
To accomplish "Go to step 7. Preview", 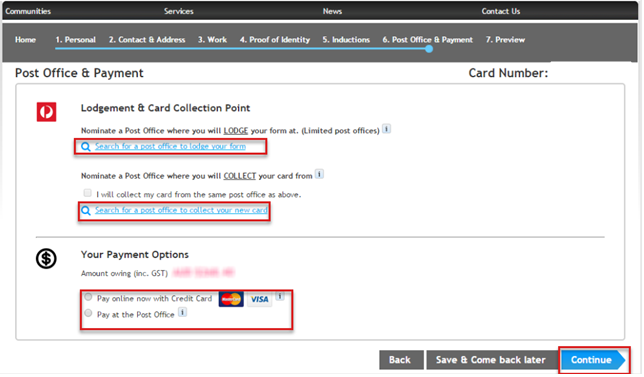I will coord(506,40).
